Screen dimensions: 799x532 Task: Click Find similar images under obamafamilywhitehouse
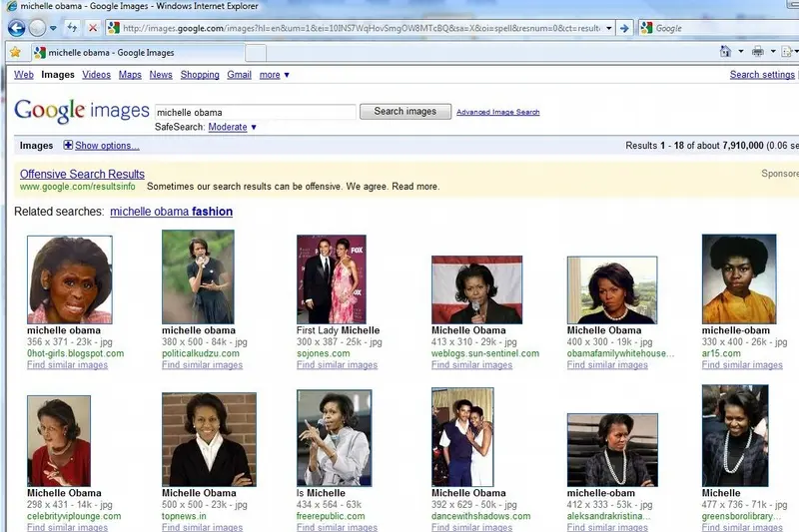[x=607, y=364]
